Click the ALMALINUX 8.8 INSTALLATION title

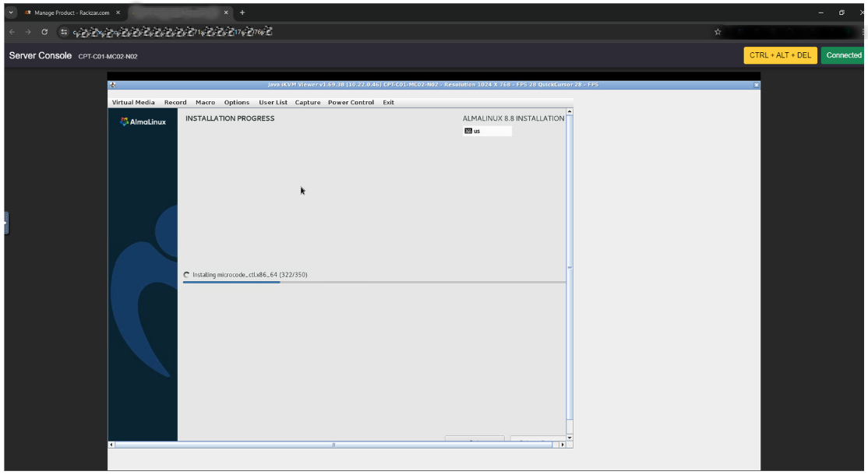coord(513,118)
